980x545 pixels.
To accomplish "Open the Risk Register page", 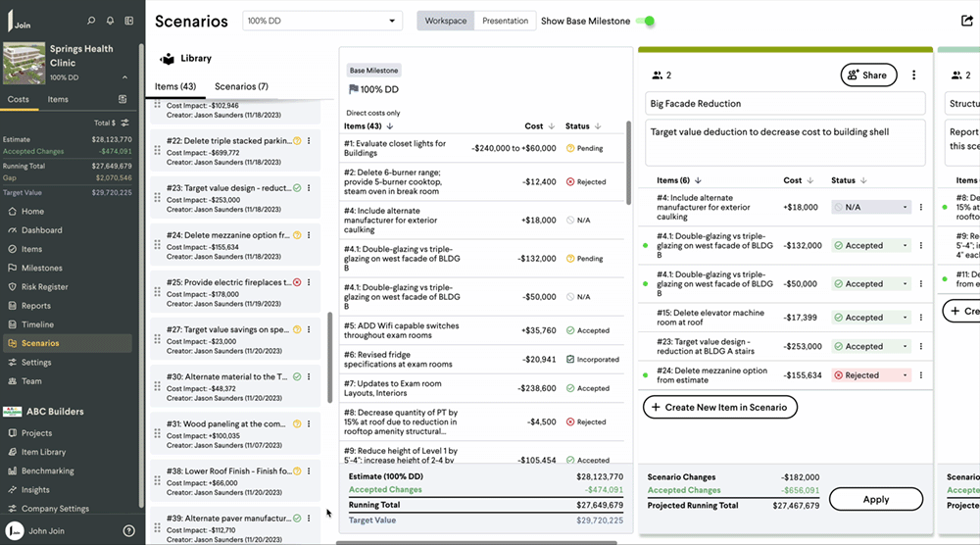I will pos(44,287).
